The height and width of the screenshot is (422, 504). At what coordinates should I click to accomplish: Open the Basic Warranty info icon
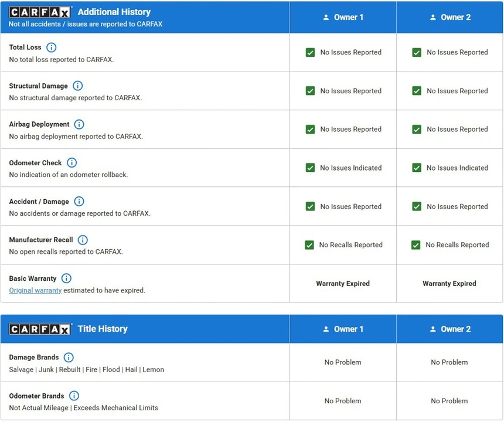pos(67,278)
